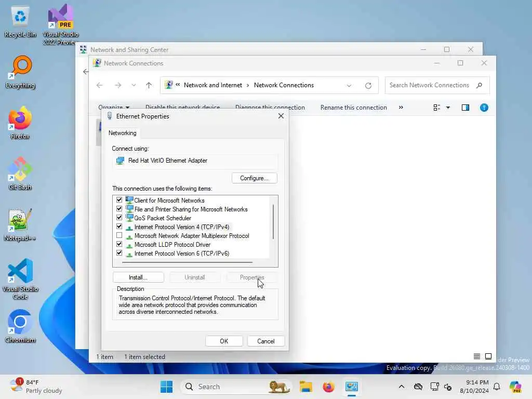532x399 pixels.
Task: Select the Internet Protocol Version 4 (TCP/IPv4) row
Action: (182, 227)
